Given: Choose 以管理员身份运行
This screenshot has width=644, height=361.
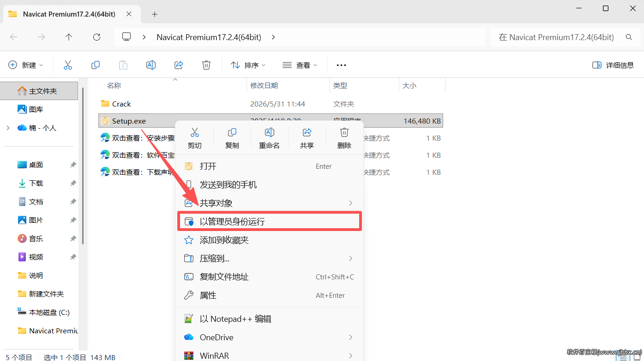Looking at the screenshot, I should [270, 221].
